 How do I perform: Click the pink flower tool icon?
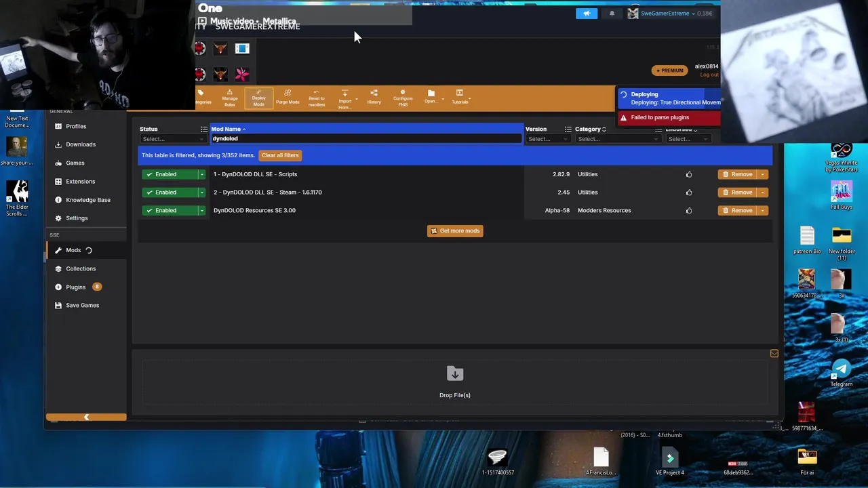[x=242, y=74]
